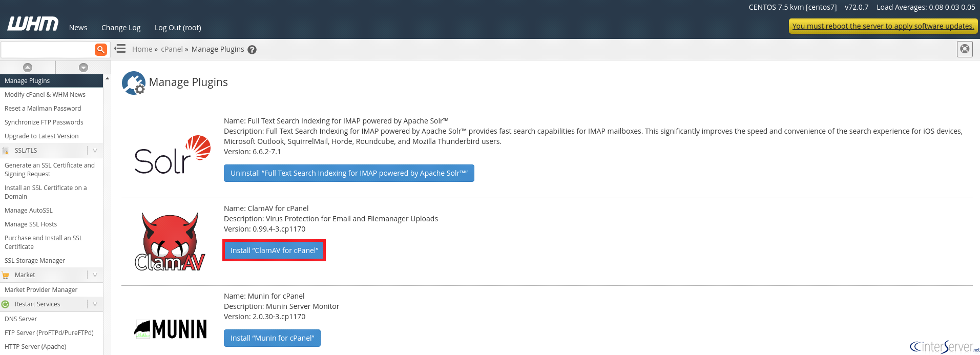
Task: Toggle the sidebar collapse menu icon
Action: click(120, 49)
